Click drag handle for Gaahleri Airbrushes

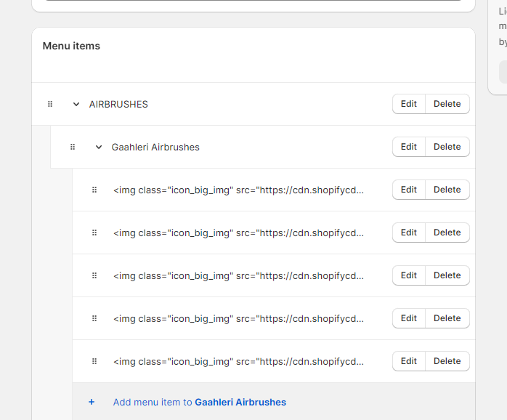pyautogui.click(x=73, y=148)
